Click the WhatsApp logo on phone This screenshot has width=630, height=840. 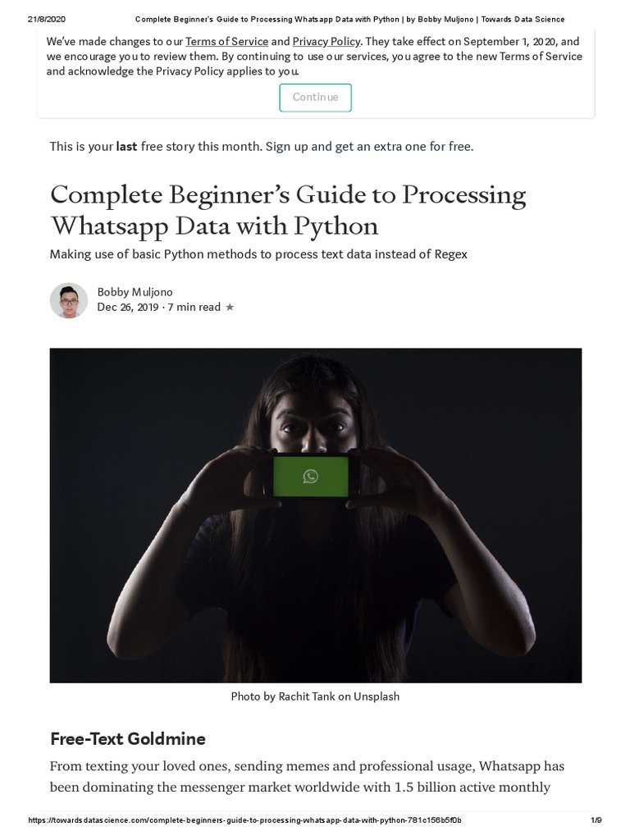coord(310,476)
